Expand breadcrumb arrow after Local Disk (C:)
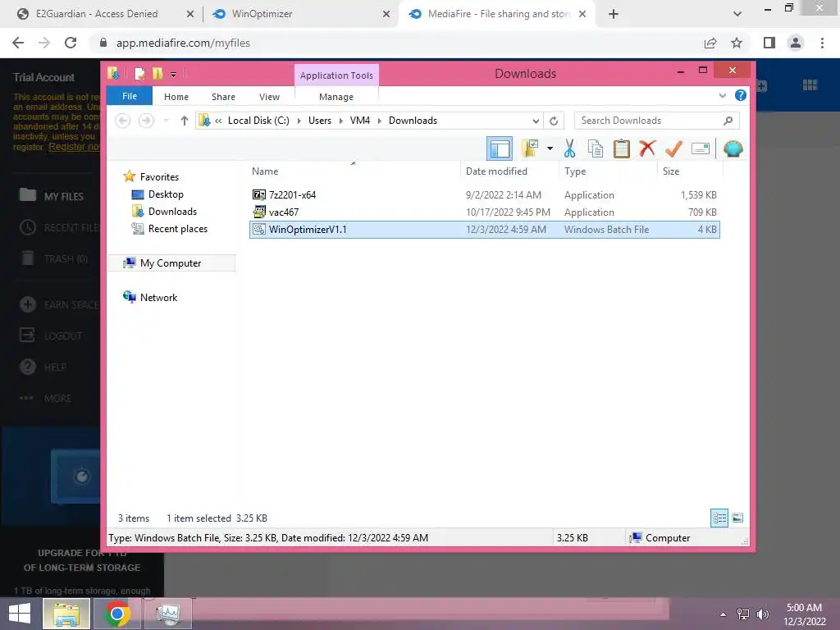 (299, 121)
